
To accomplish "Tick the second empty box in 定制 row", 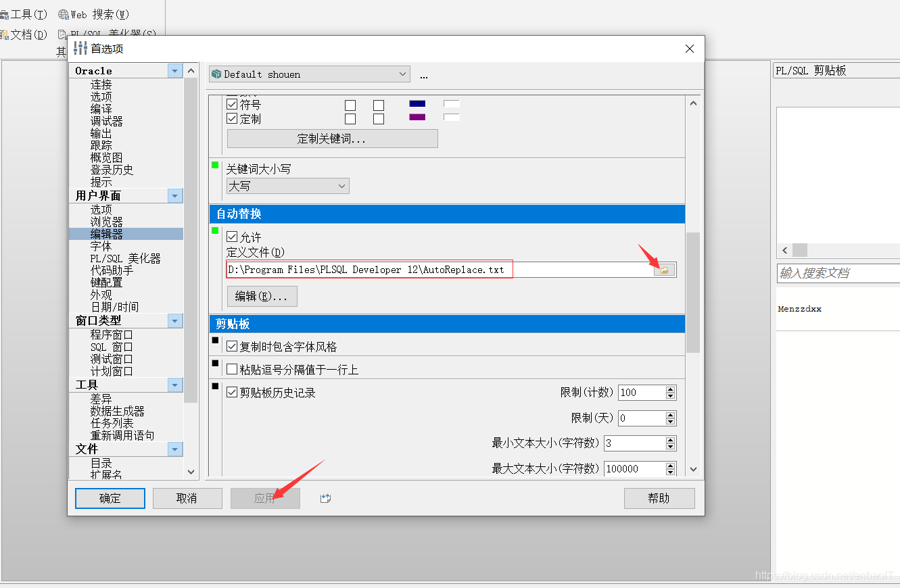I will click(379, 119).
